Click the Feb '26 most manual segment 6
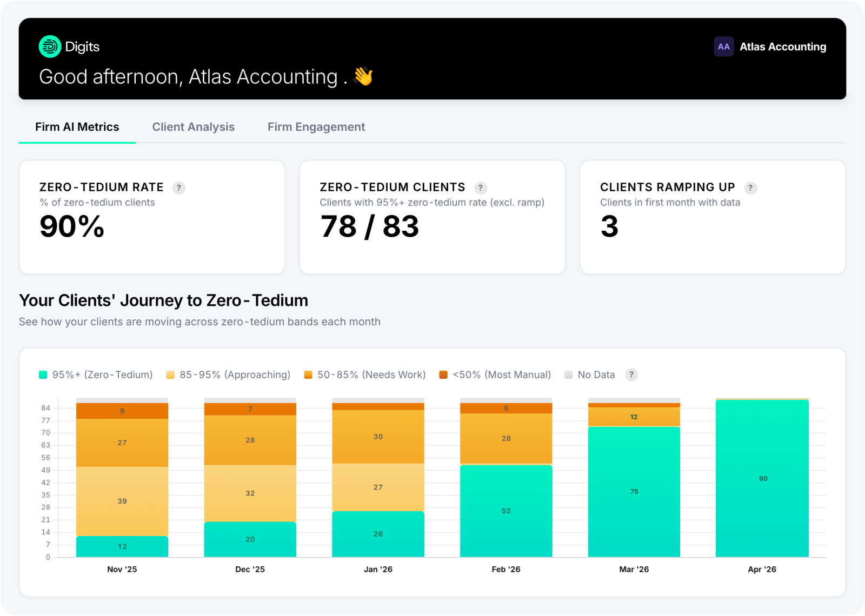The height and width of the screenshot is (616, 865). (x=506, y=409)
